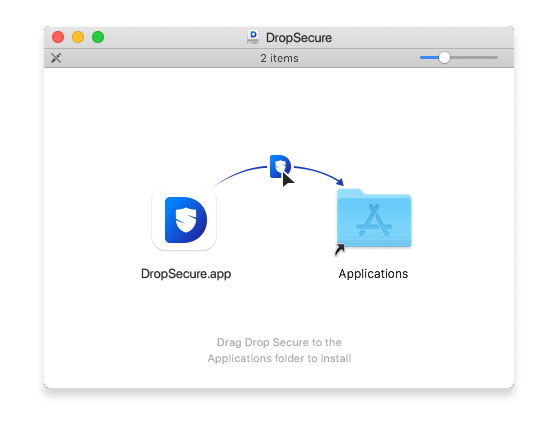Click the 'Drag Drop Secure to the' instruction text

[279, 342]
